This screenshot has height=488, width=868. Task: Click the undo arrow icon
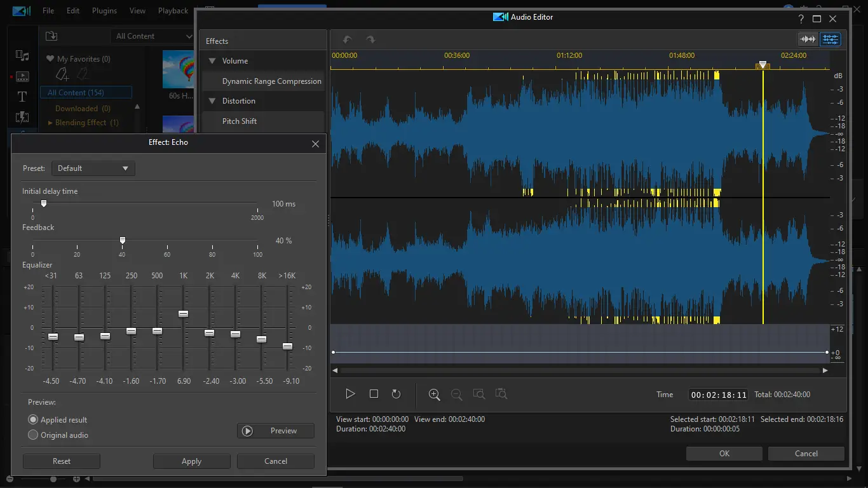tap(347, 39)
